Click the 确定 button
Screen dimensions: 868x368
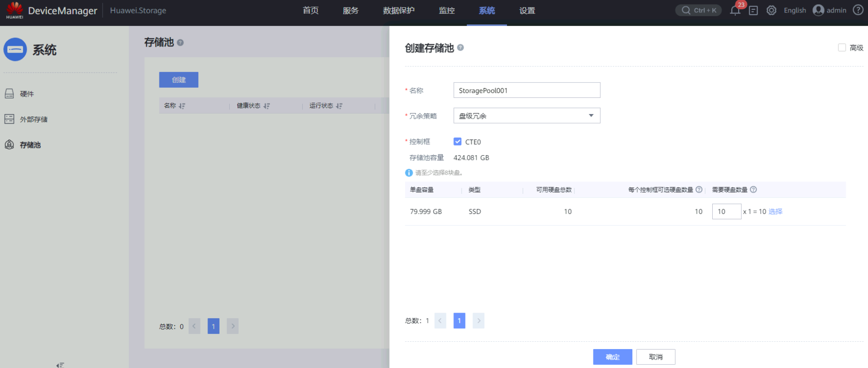click(612, 357)
